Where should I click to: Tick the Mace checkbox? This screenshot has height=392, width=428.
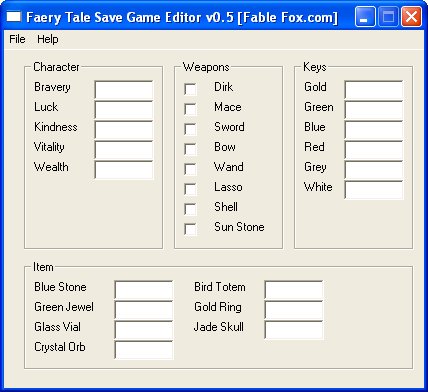(x=190, y=109)
